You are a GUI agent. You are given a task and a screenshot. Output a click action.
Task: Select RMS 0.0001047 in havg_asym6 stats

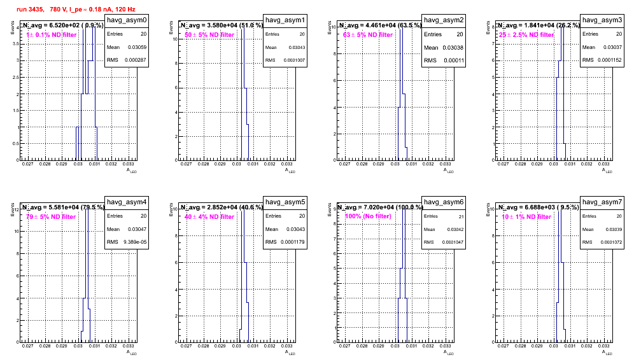[x=444, y=242]
